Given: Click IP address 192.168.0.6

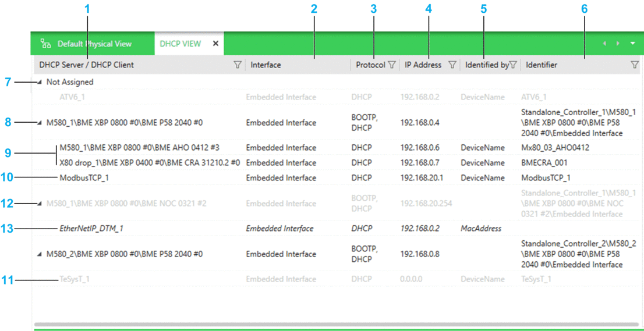Looking at the screenshot, I should [x=420, y=147].
